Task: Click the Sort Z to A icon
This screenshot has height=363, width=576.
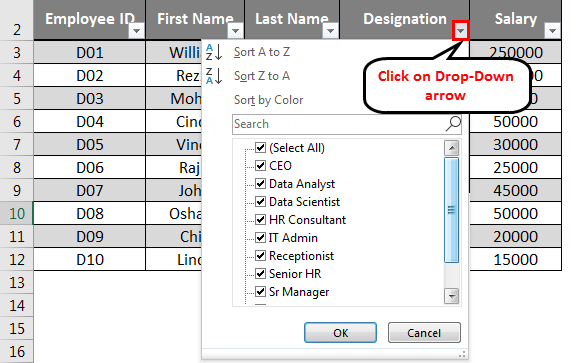Action: point(214,76)
